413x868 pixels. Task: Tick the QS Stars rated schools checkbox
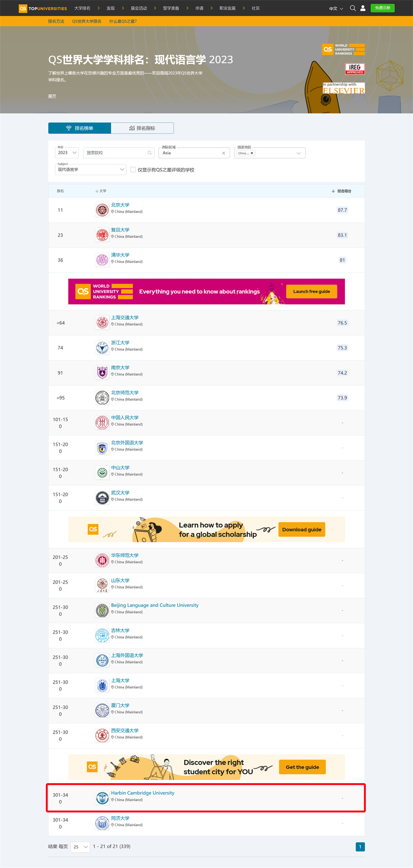click(133, 169)
